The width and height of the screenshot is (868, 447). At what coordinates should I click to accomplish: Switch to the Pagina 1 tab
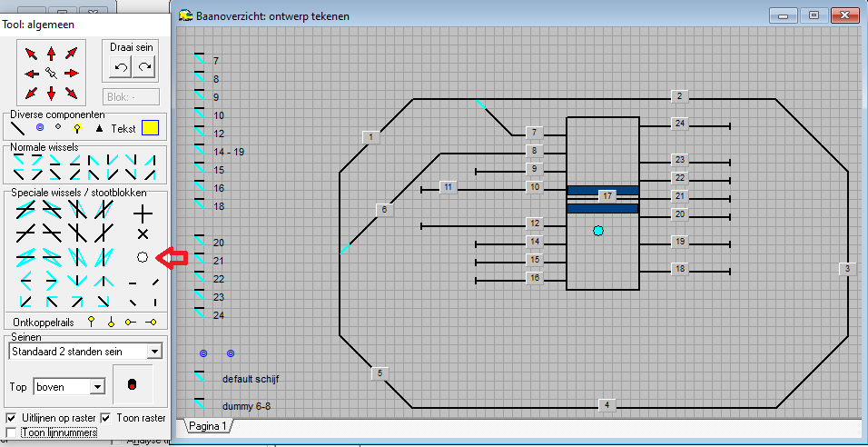208,425
